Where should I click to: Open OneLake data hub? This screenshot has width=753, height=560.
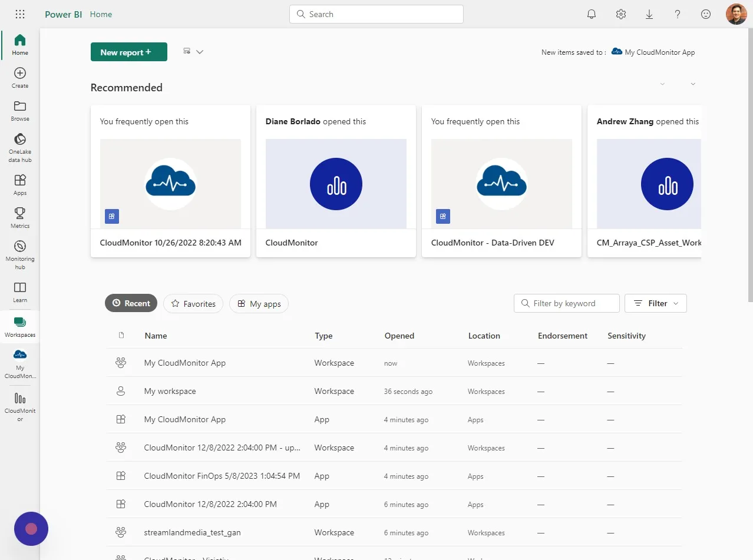(x=20, y=147)
